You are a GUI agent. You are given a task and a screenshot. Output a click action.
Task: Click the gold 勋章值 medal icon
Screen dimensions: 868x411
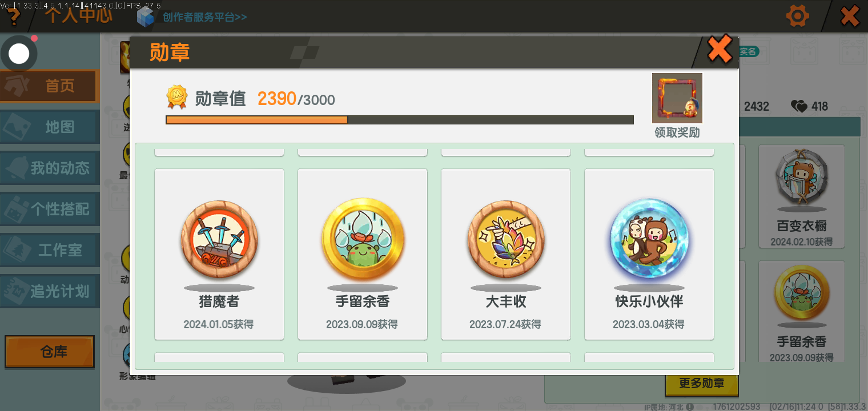pyautogui.click(x=176, y=98)
